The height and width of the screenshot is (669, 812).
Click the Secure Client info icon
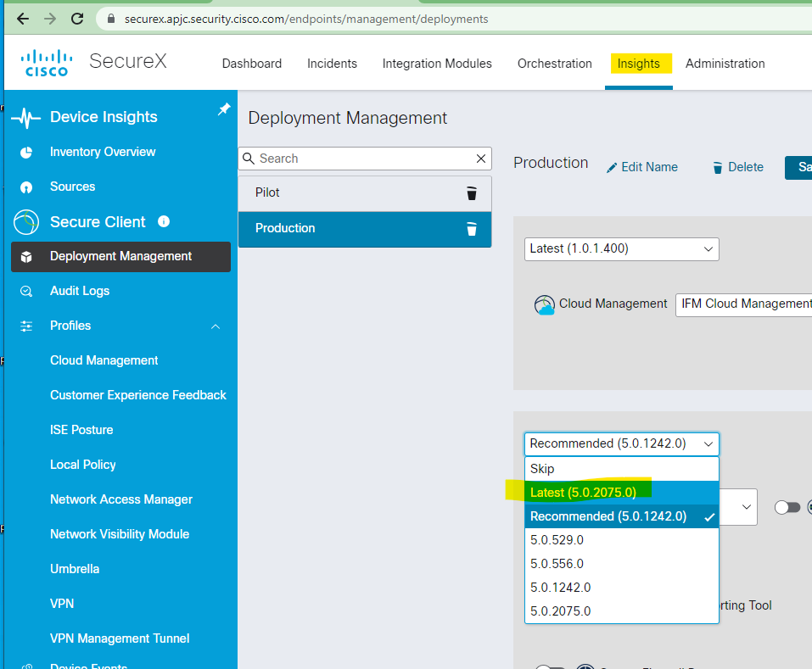[164, 221]
